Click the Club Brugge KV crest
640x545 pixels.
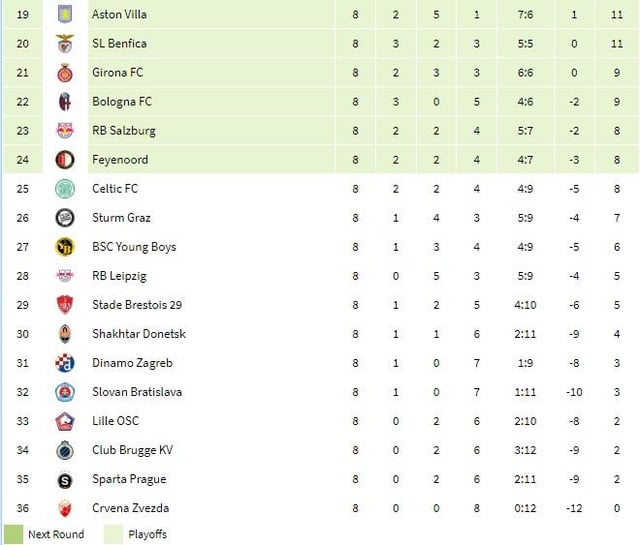pyautogui.click(x=65, y=450)
